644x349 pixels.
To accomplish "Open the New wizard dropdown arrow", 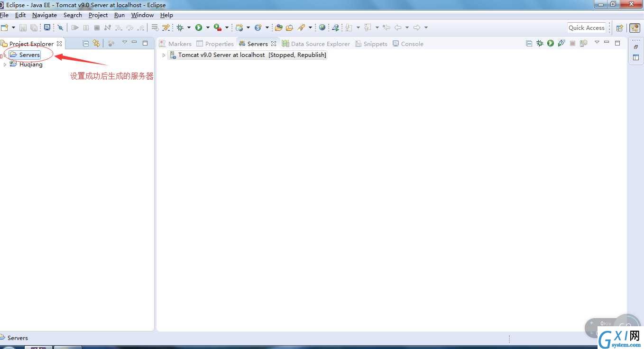I will click(x=13, y=28).
